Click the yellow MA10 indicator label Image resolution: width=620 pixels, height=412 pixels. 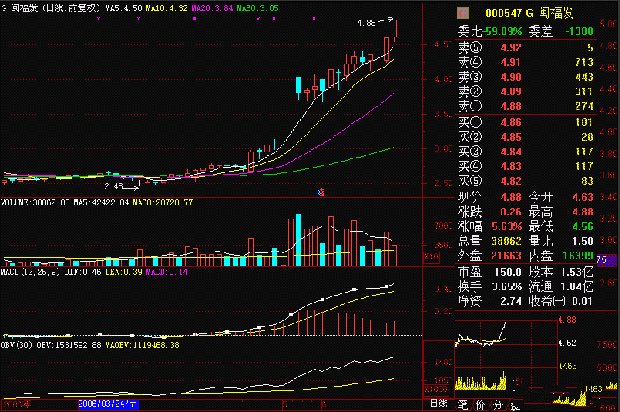pos(166,8)
